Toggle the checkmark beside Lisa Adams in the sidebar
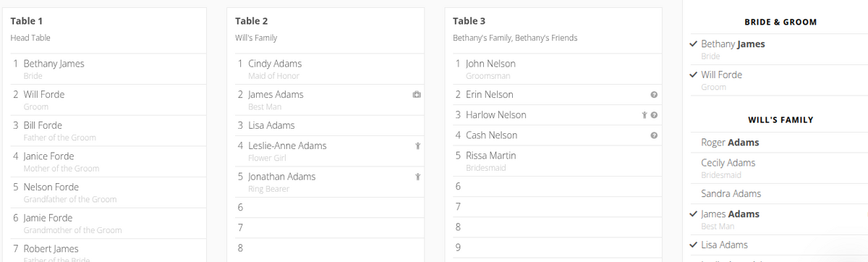Viewport: 868px width, 262px height. [694, 245]
